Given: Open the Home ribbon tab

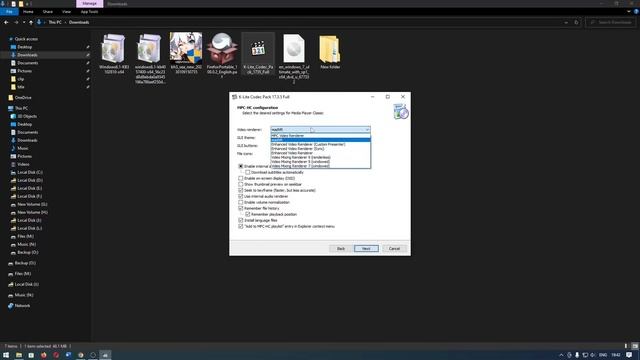Looking at the screenshot, I should click(28, 12).
